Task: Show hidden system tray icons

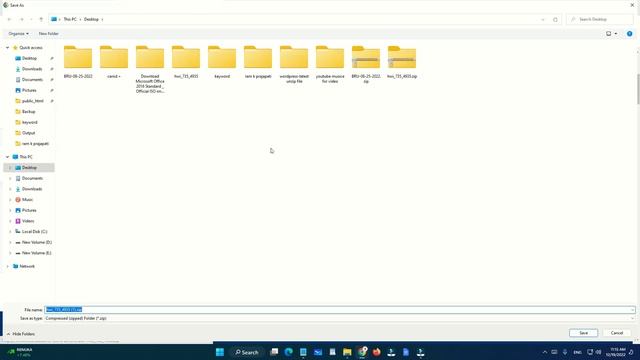Action: [x=544, y=352]
